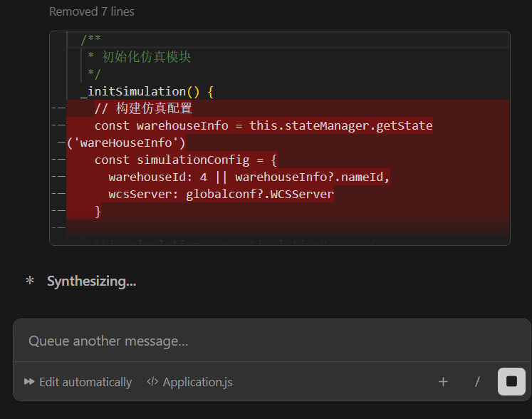Toggle the Edit automatically mode

point(78,382)
